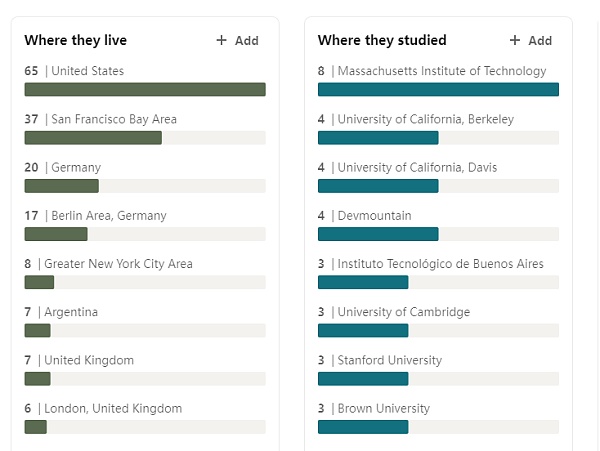The height and width of the screenshot is (451, 600).
Task: Choose University of California, Berkeley label
Action: pyautogui.click(x=425, y=119)
